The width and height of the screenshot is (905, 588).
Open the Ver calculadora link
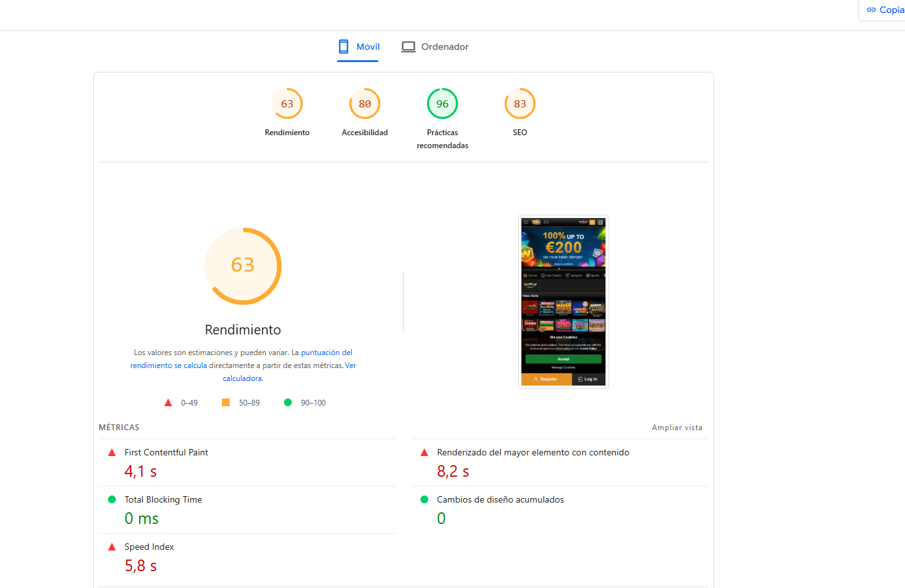pos(289,372)
